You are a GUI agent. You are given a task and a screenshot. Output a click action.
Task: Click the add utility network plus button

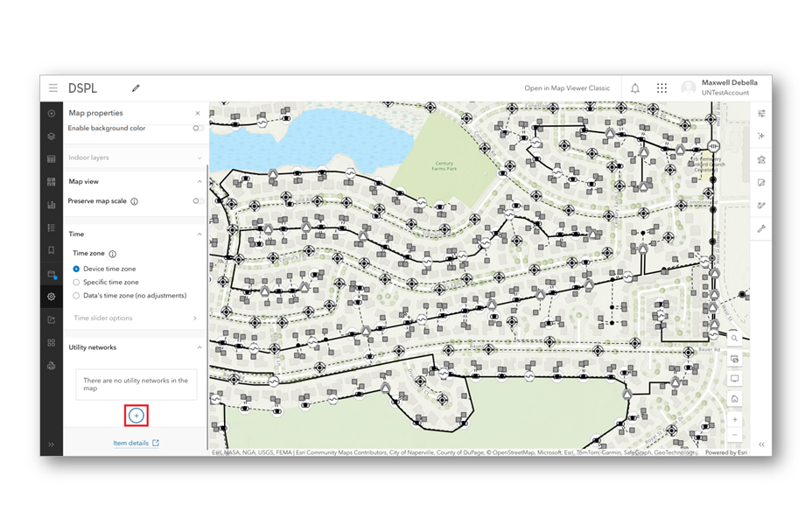136,416
